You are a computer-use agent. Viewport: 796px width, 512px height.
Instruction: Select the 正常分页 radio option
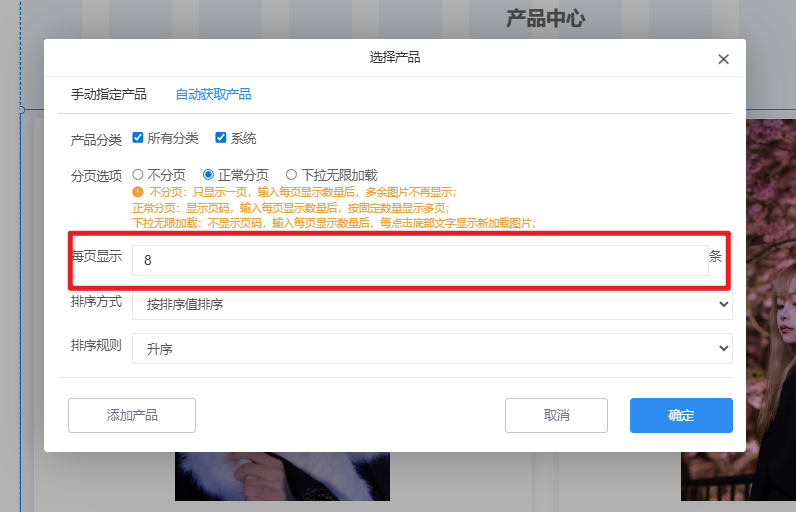pyautogui.click(x=208, y=175)
